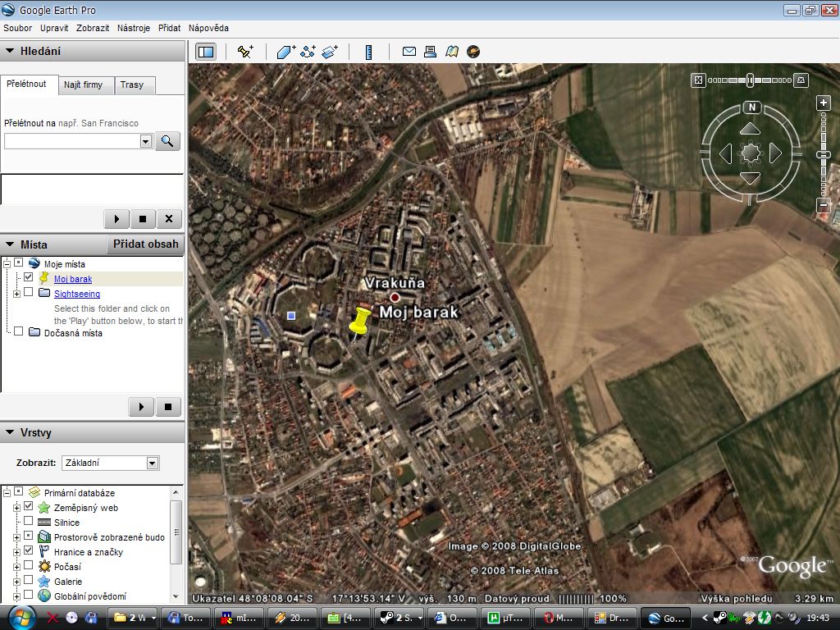Click the Add Placemark pushpin icon
840x630 pixels.
click(245, 52)
